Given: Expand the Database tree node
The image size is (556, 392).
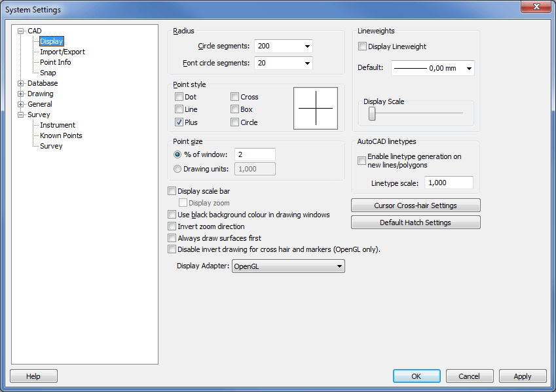Looking at the screenshot, I should (21, 83).
